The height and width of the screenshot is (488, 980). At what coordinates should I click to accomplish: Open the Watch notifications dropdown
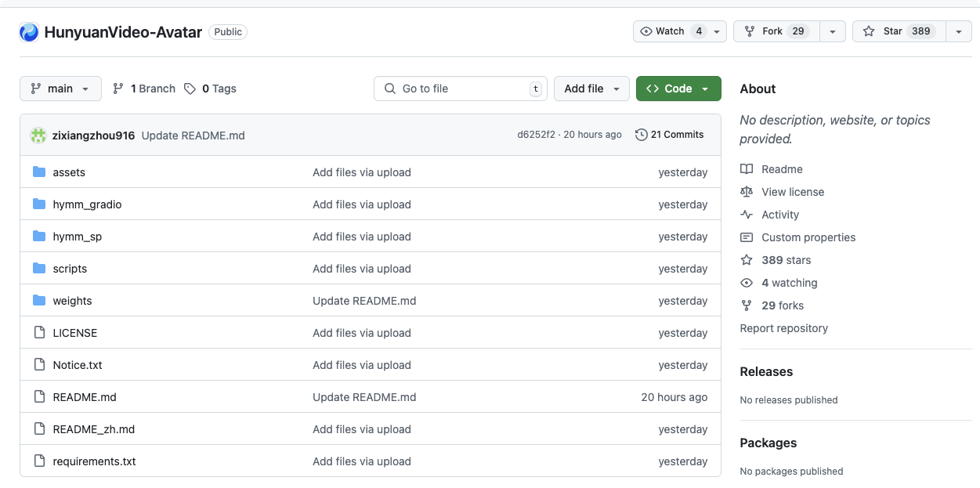(x=680, y=31)
